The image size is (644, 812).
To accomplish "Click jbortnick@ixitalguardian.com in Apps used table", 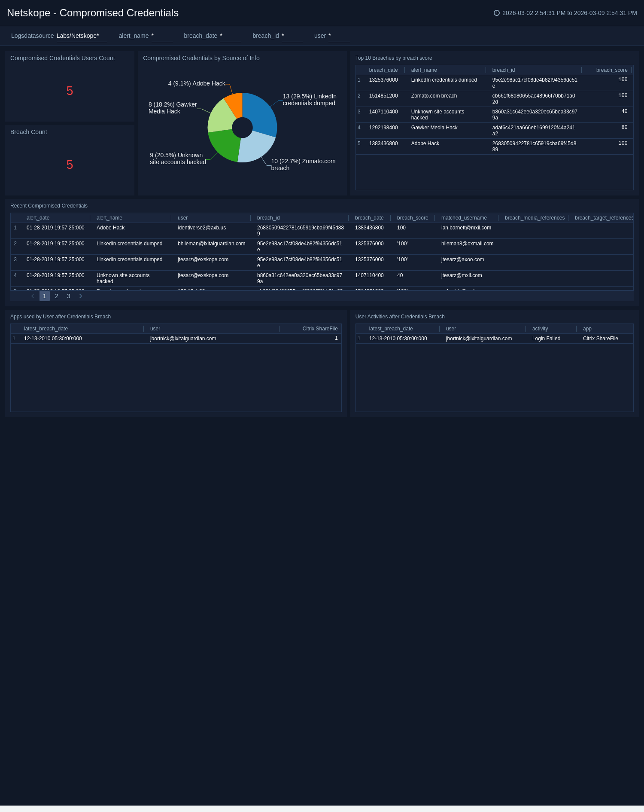I will click(x=183, y=339).
